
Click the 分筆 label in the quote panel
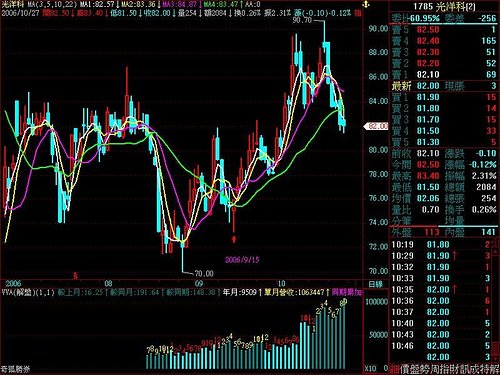pyautogui.click(x=402, y=221)
